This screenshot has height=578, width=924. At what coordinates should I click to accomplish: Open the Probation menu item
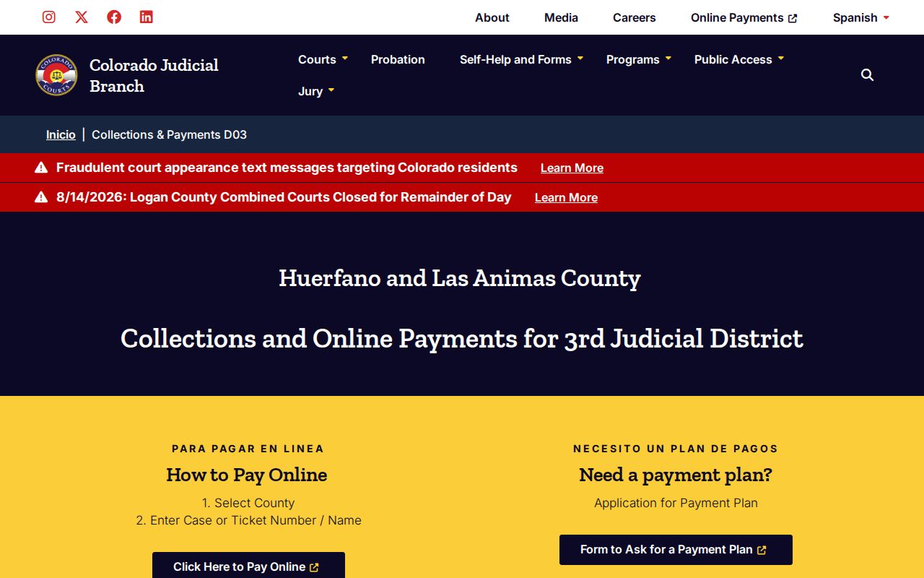398,59
